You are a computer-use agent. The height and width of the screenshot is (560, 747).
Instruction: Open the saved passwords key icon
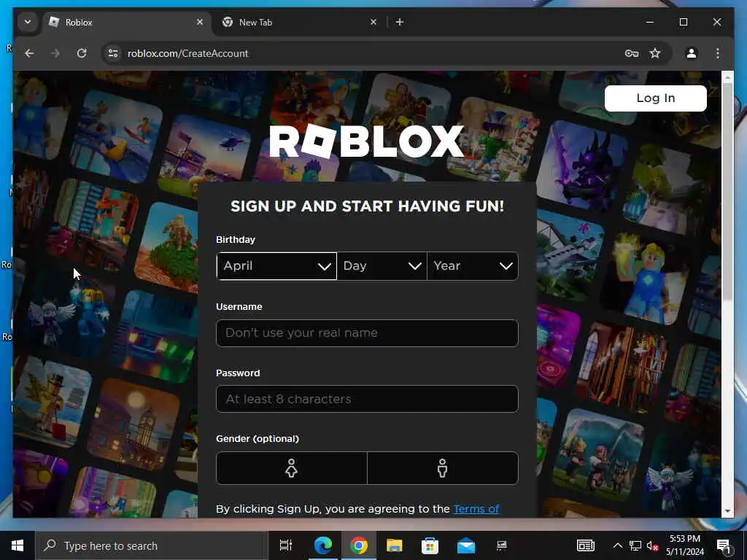pyautogui.click(x=632, y=53)
